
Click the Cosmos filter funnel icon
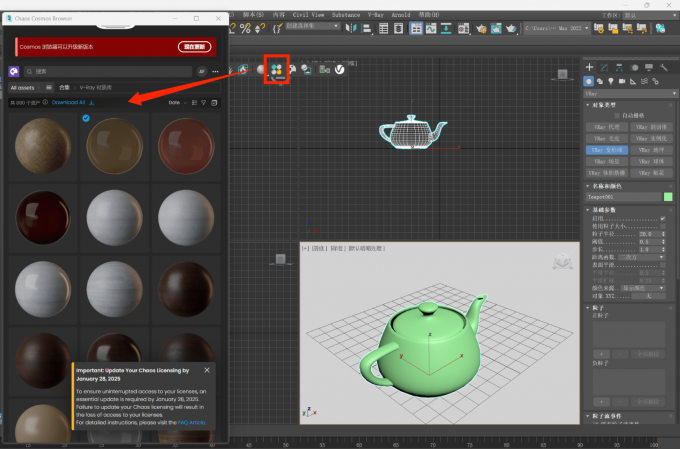[x=203, y=103]
